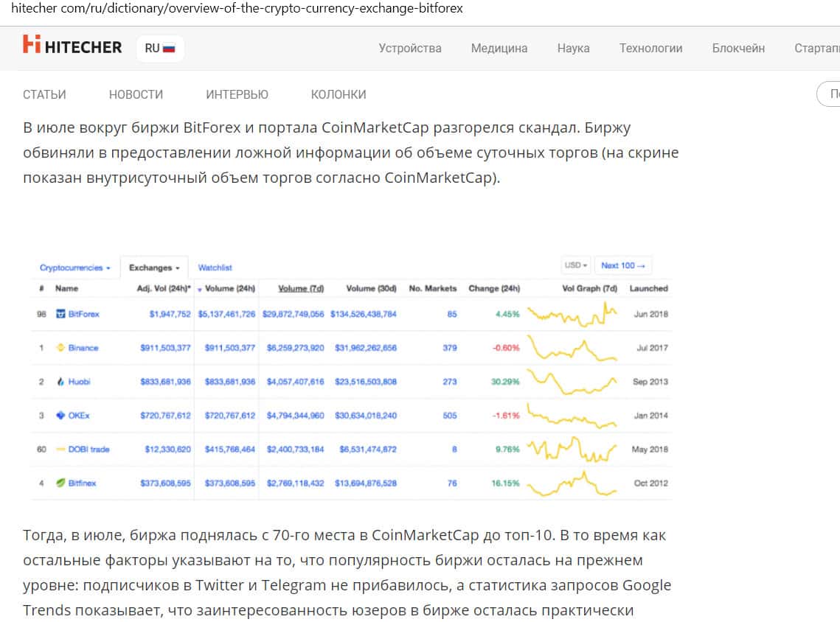840x622 pixels.
Task: Select the Huobi flame icon
Action: 61,382
